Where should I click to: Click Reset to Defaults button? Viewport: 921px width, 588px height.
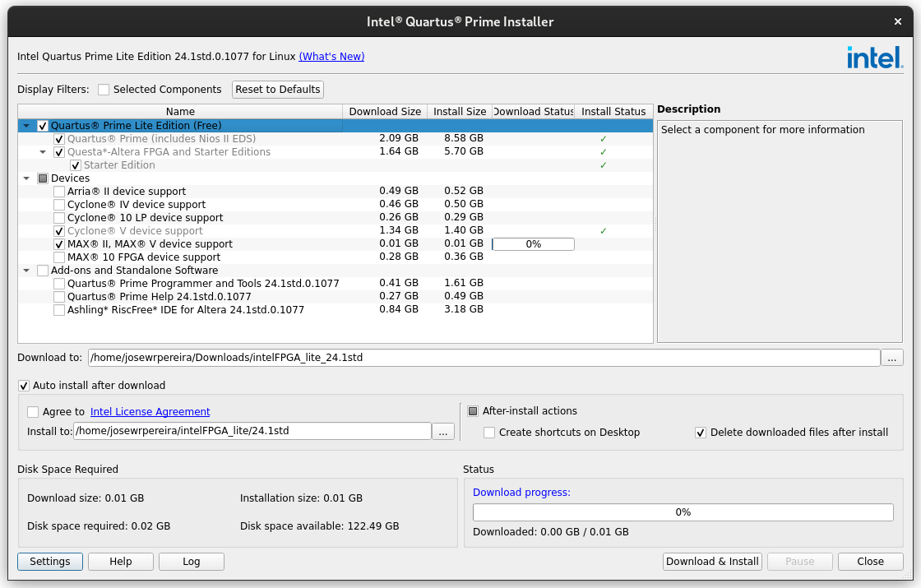(278, 90)
